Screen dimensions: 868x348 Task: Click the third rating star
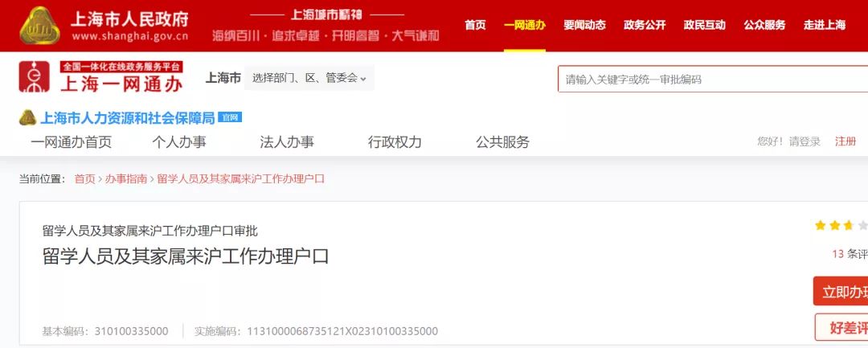[849, 225]
